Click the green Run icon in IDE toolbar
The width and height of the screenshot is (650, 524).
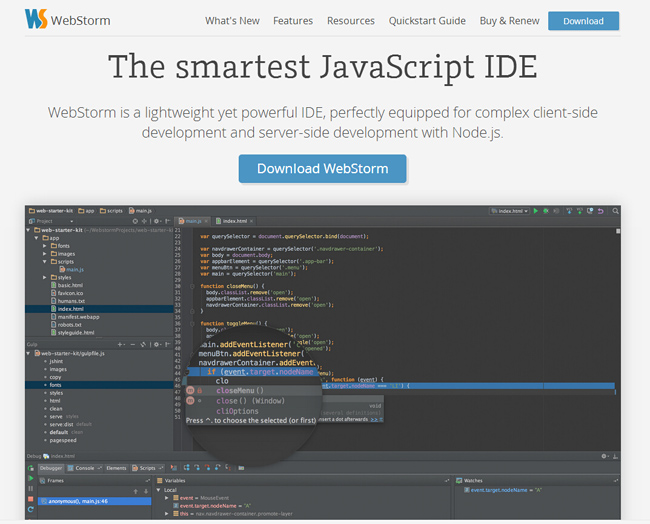click(x=536, y=211)
